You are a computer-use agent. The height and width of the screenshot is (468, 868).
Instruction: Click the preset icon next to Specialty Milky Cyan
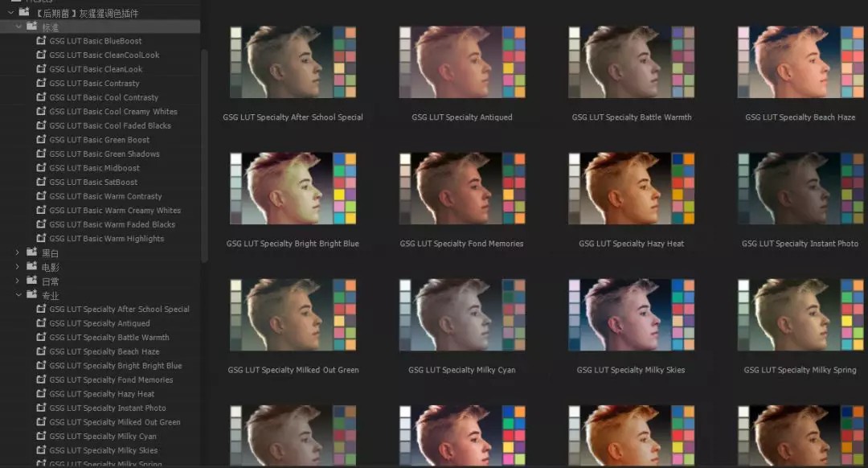41,437
